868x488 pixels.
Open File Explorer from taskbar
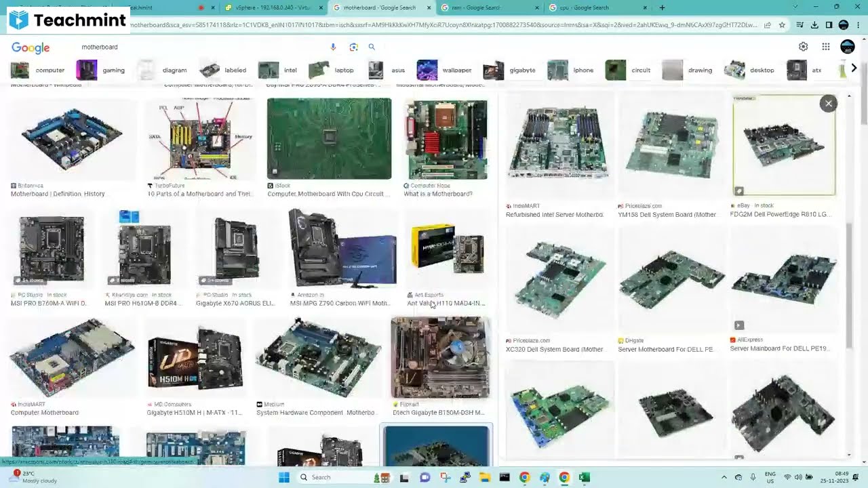485,477
